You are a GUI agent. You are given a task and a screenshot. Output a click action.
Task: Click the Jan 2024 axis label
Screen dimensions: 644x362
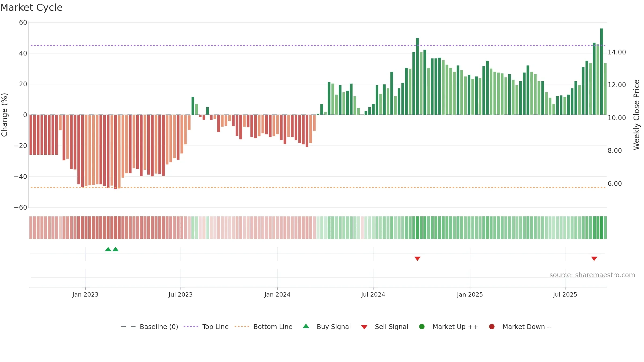[x=277, y=295]
